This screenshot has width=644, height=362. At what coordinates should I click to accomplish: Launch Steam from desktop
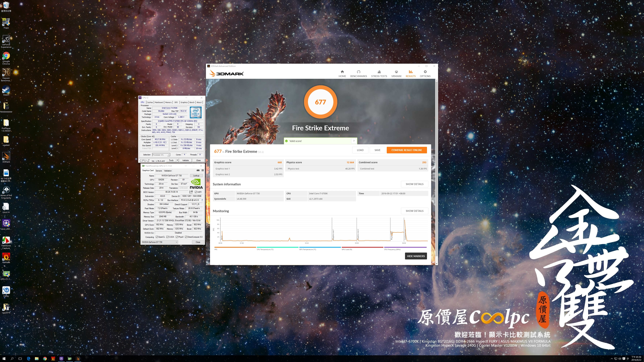coord(6,90)
